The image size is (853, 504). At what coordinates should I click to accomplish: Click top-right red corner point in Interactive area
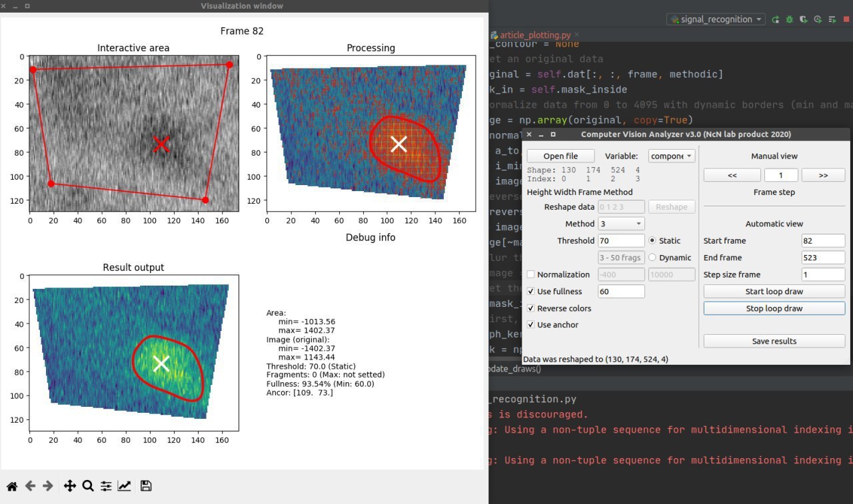click(229, 65)
